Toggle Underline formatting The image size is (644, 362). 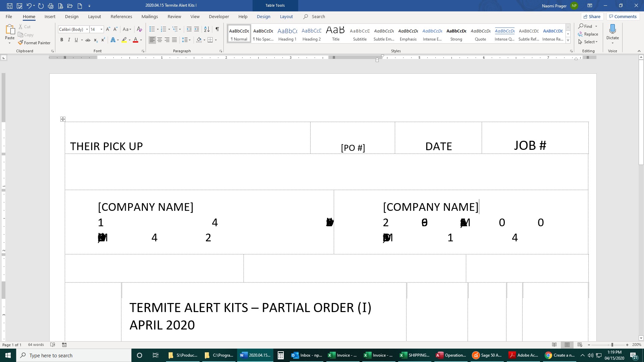76,40
